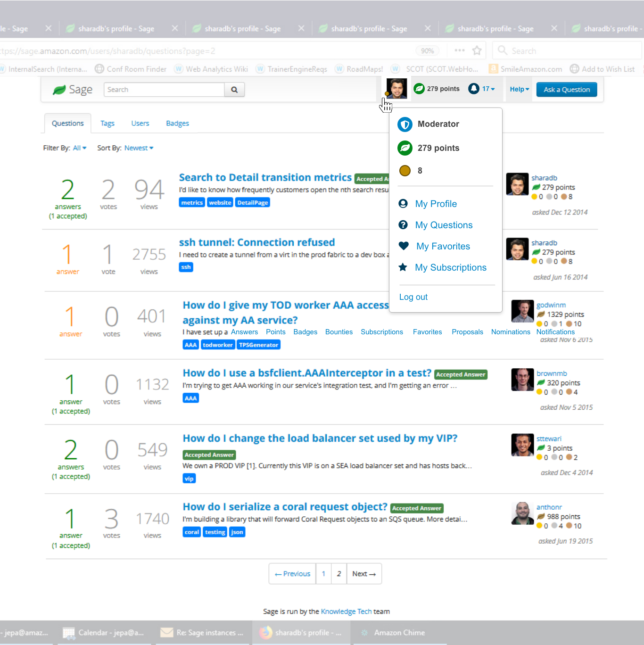
Task: Click inside the Sage search field
Action: click(x=164, y=90)
